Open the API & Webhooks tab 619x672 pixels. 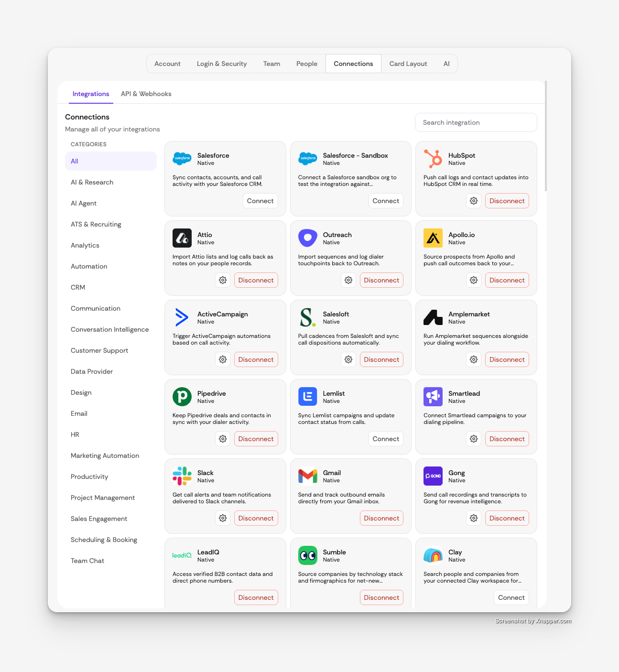pos(146,94)
